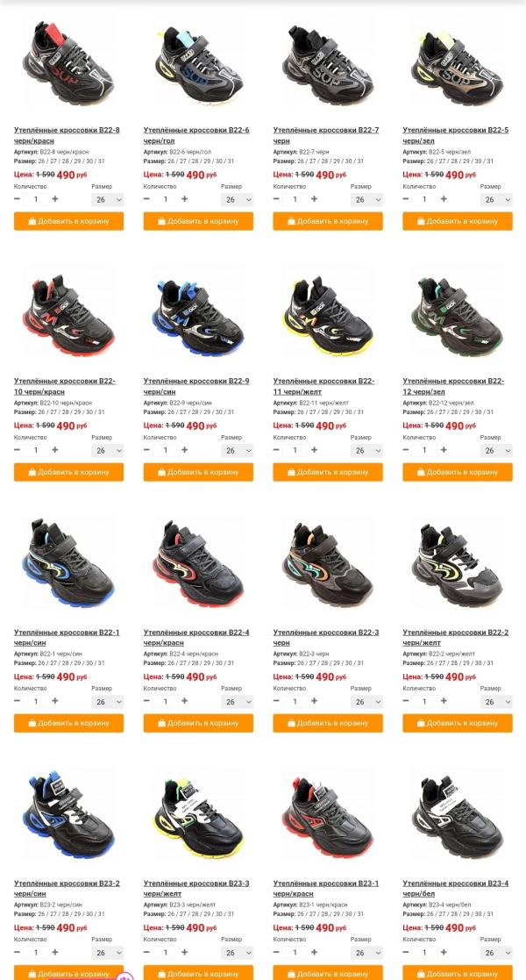Open product link Утеплённые кроссовки B22-4 черн/красн
This screenshot has width=526, height=980.
196,638
